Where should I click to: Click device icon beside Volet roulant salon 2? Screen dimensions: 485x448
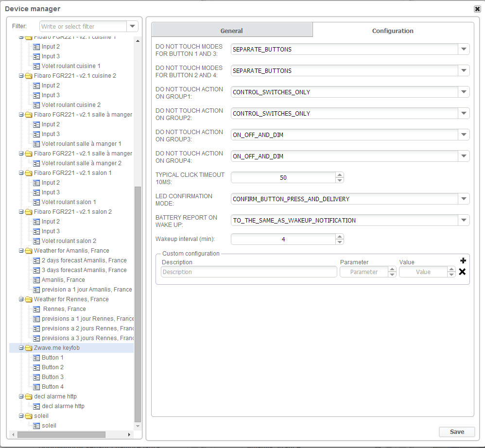coord(36,241)
